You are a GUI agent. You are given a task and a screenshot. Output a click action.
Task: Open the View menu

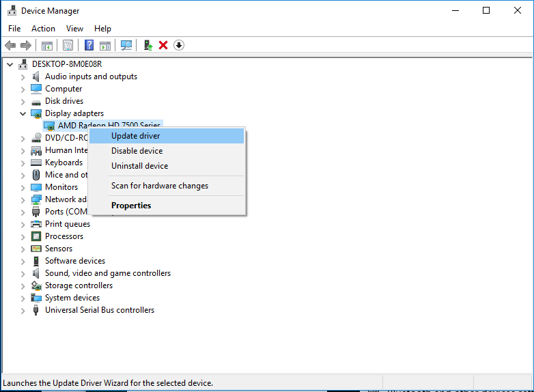pos(74,29)
